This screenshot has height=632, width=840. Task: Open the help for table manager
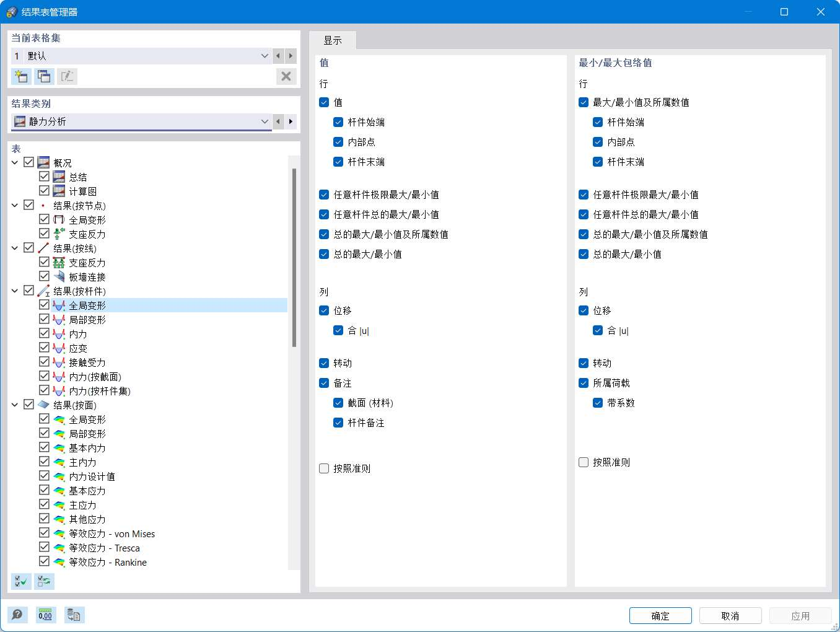tap(17, 615)
